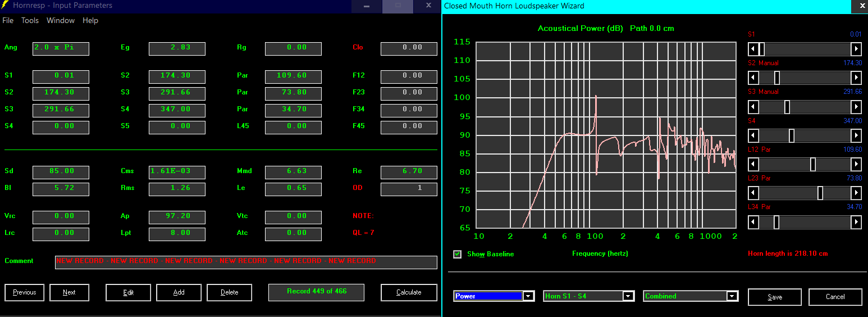Click the Ang field showing 2.0 x Pi

[x=61, y=48]
